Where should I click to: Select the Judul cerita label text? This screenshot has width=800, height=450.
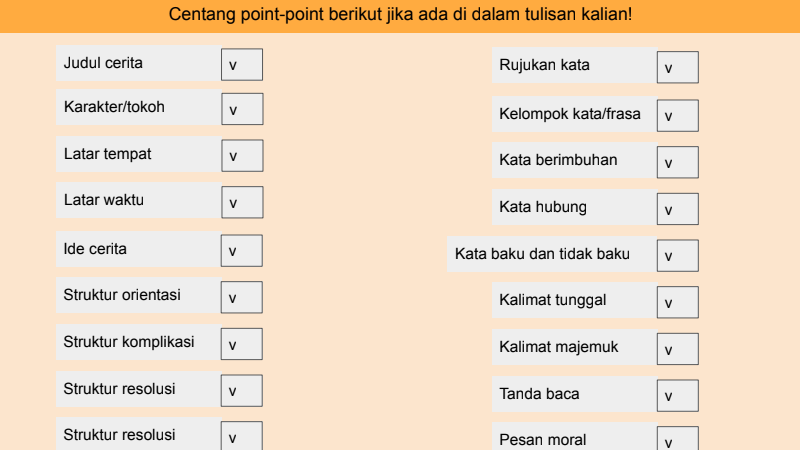pyautogui.click(x=103, y=63)
